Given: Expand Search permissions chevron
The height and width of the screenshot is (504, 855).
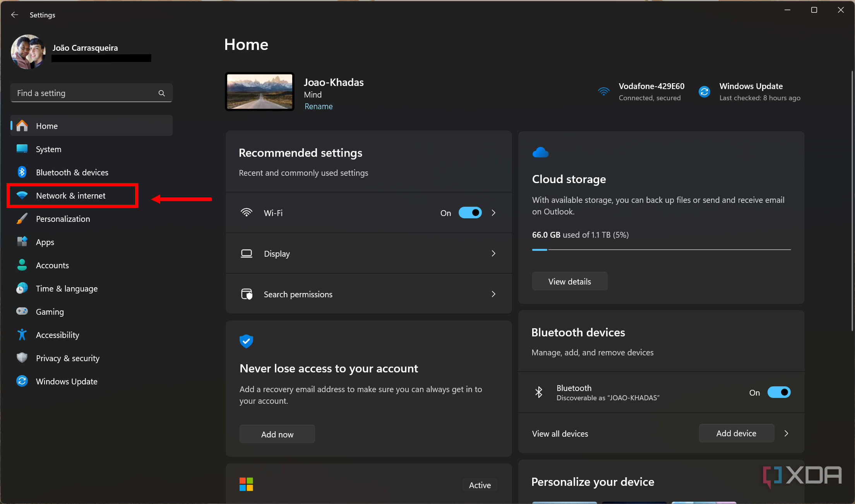Looking at the screenshot, I should 493,294.
